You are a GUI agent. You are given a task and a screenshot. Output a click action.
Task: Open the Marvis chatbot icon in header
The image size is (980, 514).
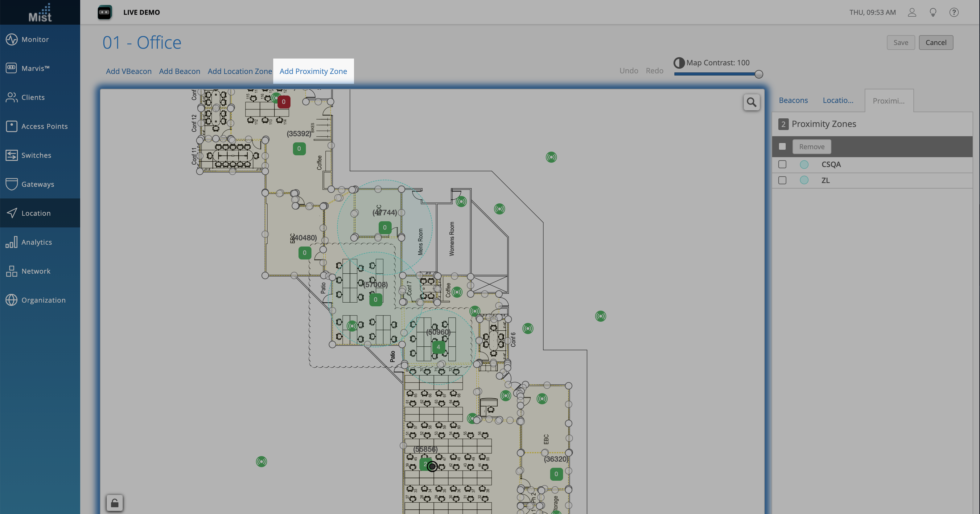coord(104,13)
